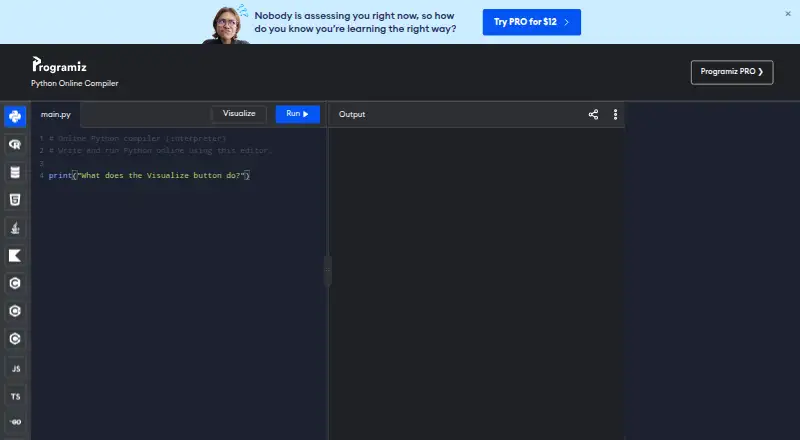Click the Output panel label

point(352,114)
